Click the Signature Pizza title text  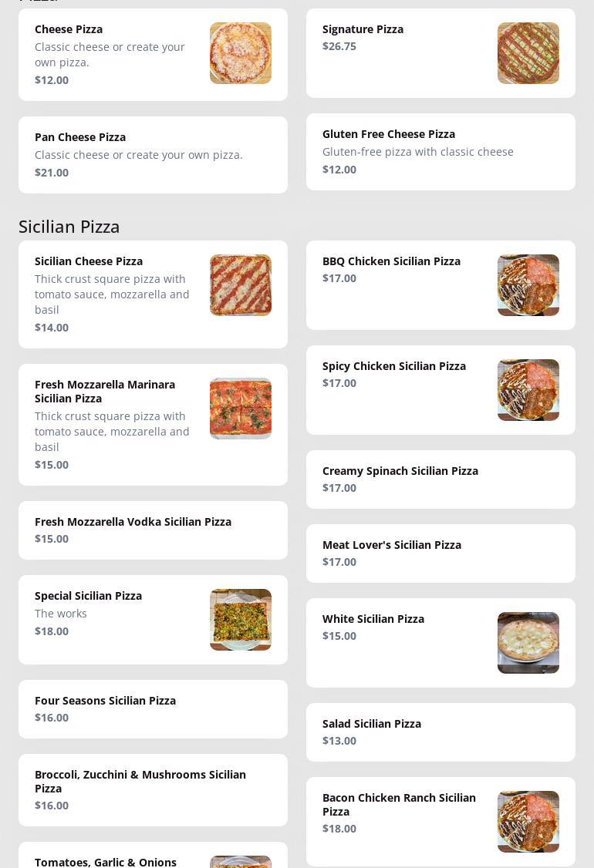(363, 29)
